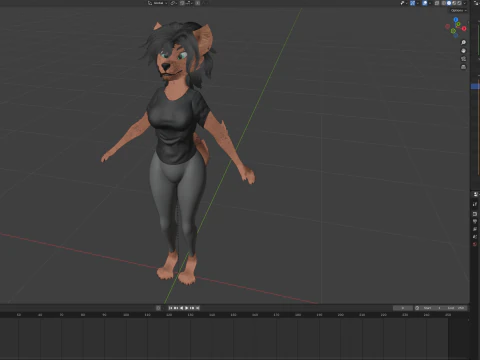Expand the viewport shading options arrow
This screenshot has width=480, height=360.
coord(465,3)
